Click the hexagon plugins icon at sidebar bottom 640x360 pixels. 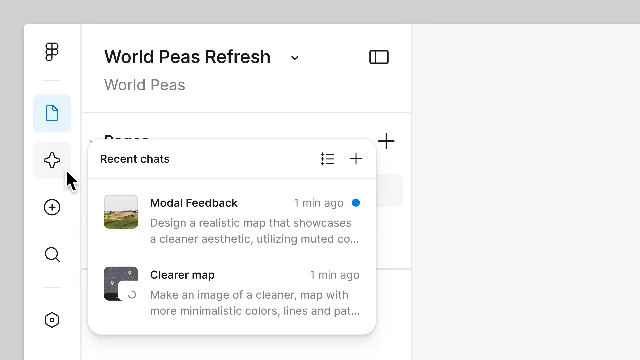(52, 320)
